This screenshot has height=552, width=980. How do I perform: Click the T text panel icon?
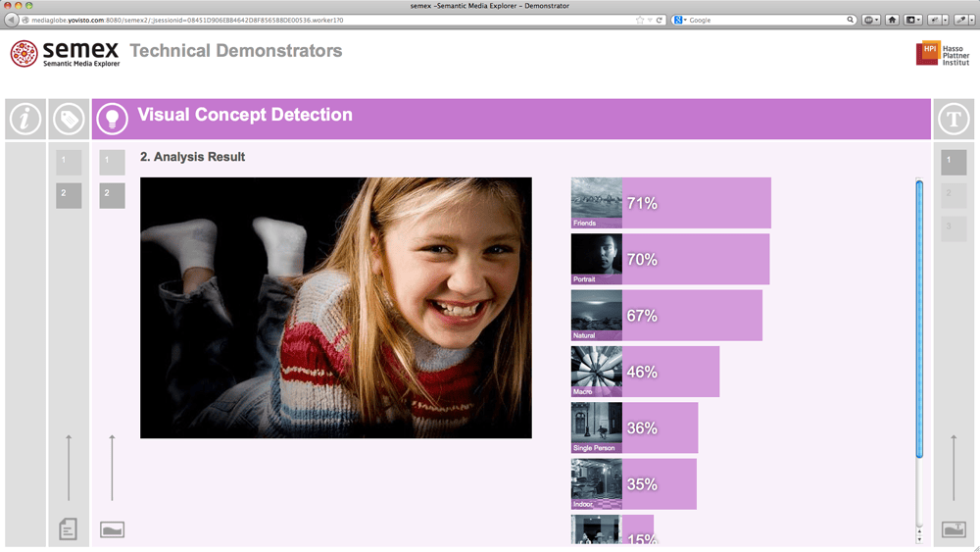coord(954,120)
